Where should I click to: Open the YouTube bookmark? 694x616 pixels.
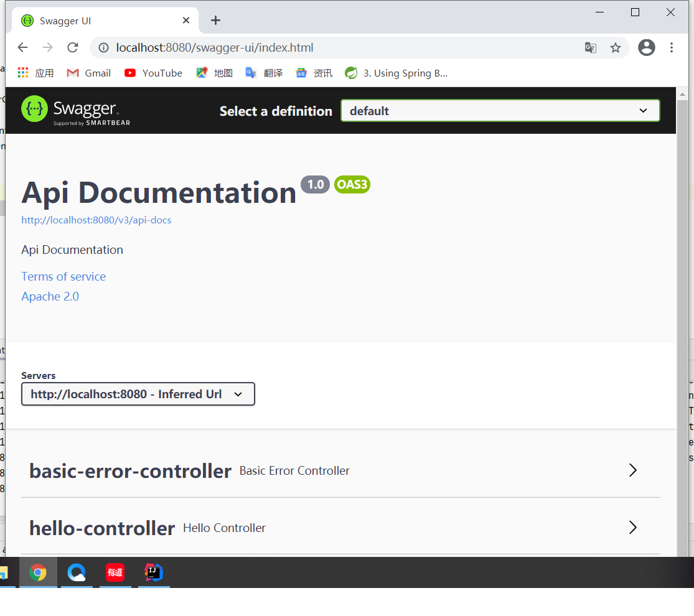(x=153, y=73)
